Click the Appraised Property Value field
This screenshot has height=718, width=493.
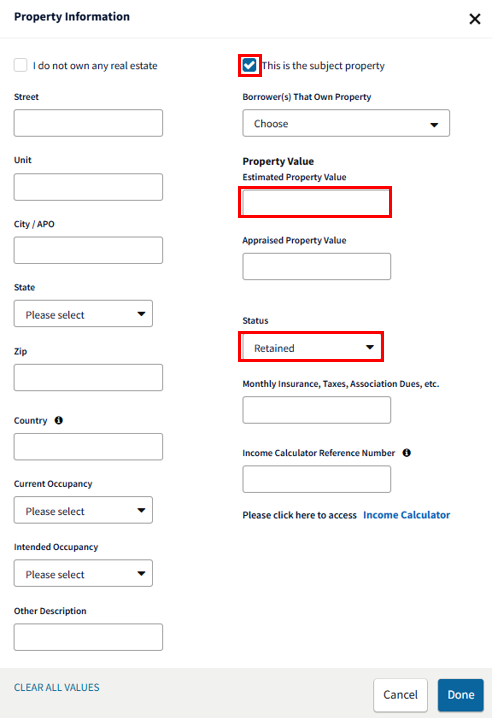click(317, 266)
